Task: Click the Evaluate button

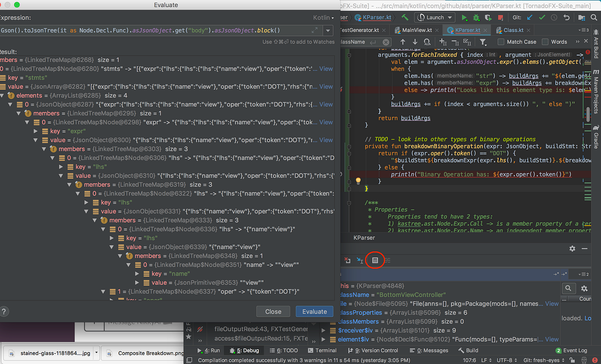Action: (x=314, y=312)
